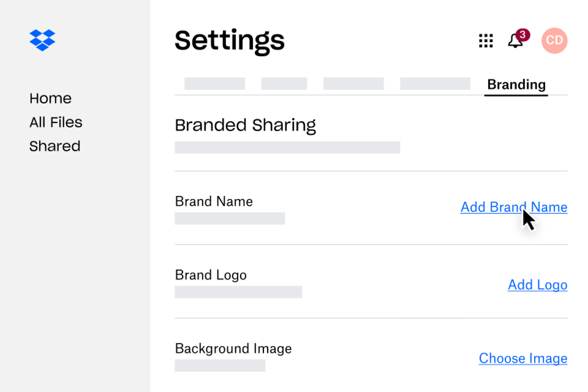
Task: Open the app grid launcher icon
Action: point(486,41)
